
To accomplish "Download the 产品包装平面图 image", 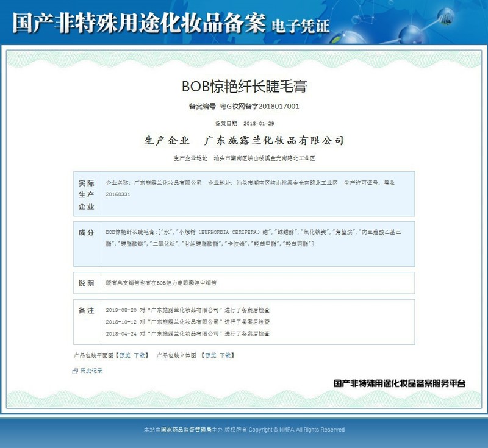I will pos(140,355).
